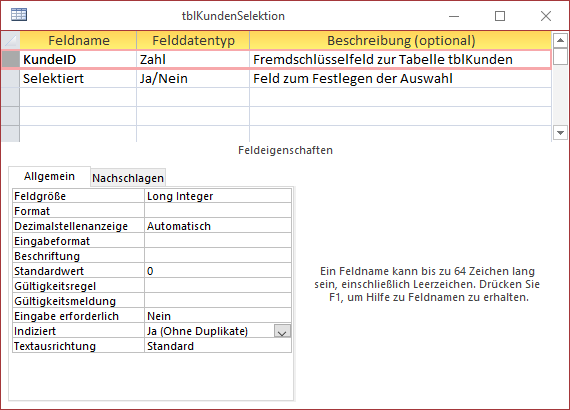Click Indiziert value Ja (Ohne Duplikate)

click(x=210, y=331)
